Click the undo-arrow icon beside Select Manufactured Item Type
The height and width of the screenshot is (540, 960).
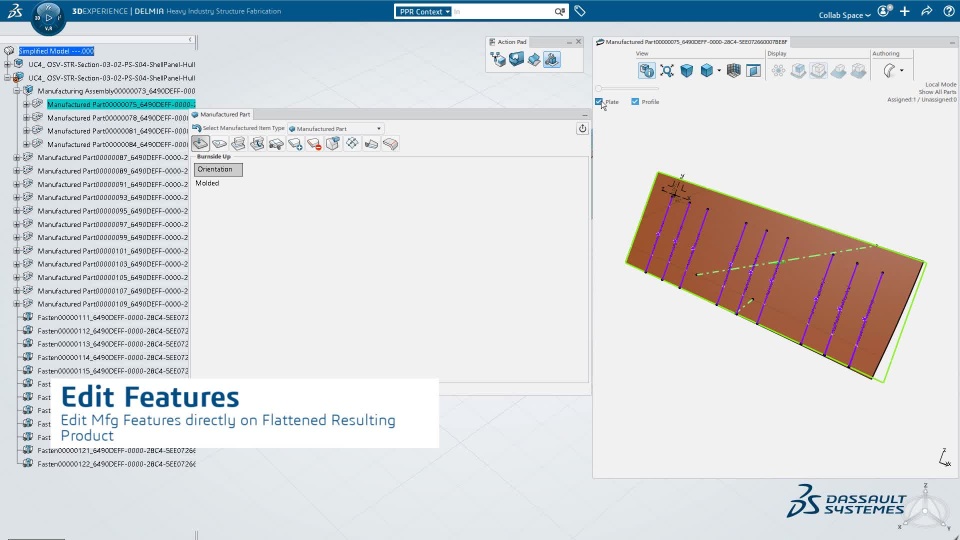pos(197,128)
